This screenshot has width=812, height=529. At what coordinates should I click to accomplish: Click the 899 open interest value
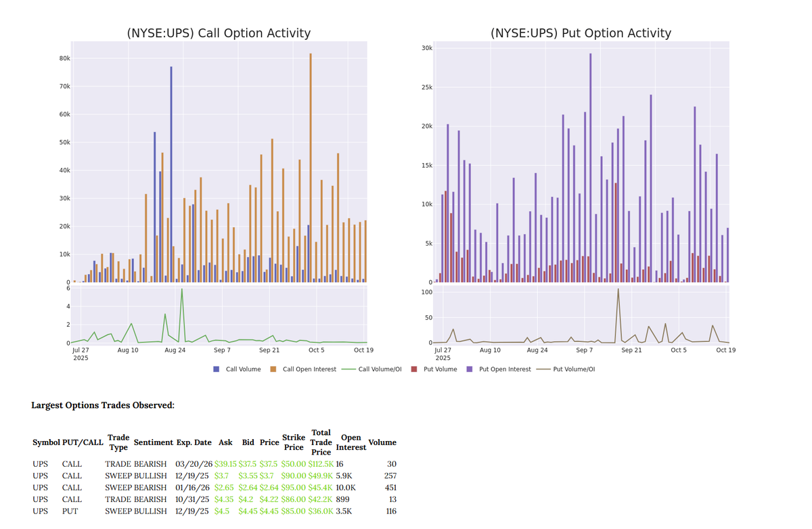click(x=342, y=499)
